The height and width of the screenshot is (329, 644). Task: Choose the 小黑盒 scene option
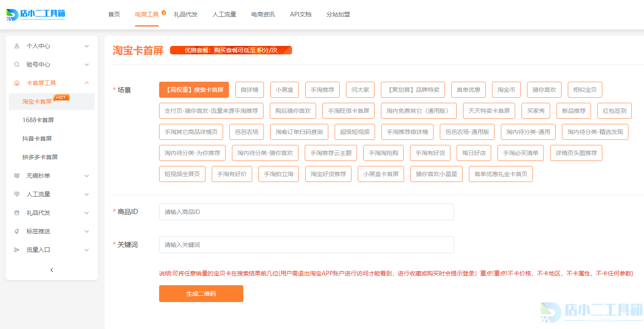(x=285, y=90)
